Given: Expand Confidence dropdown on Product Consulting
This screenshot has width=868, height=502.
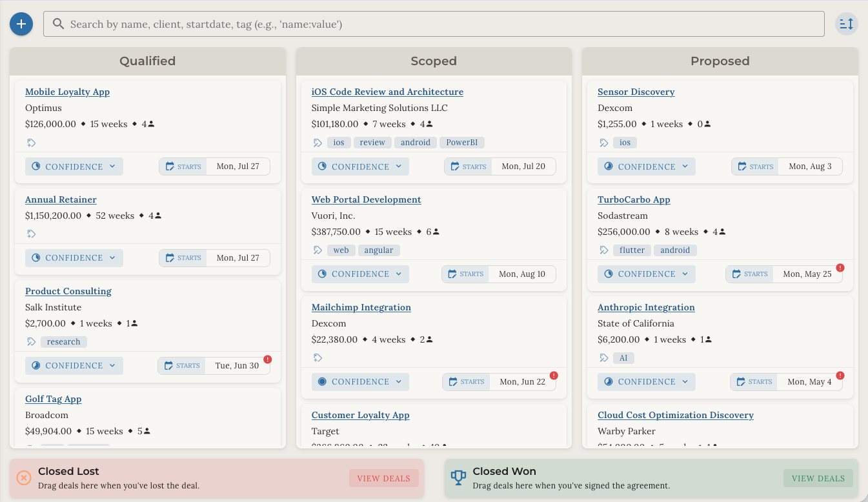Looking at the screenshot, I should 74,365.
